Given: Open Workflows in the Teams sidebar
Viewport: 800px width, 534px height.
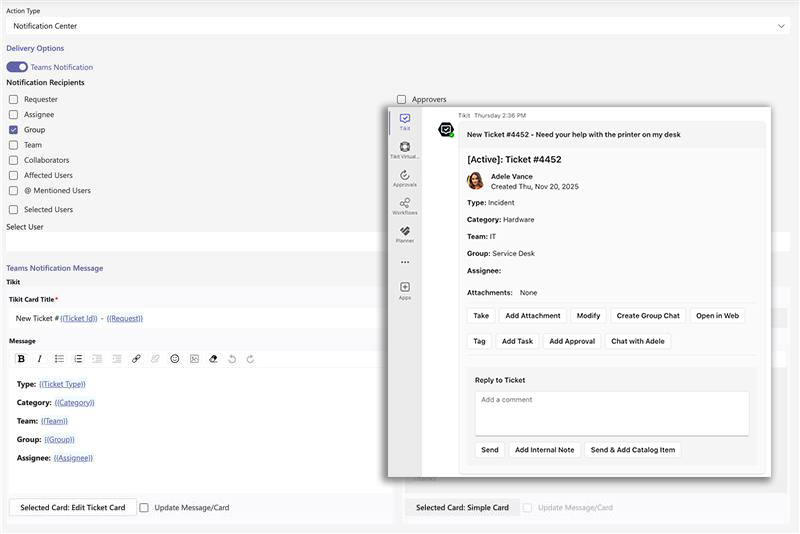Looking at the screenshot, I should click(404, 206).
